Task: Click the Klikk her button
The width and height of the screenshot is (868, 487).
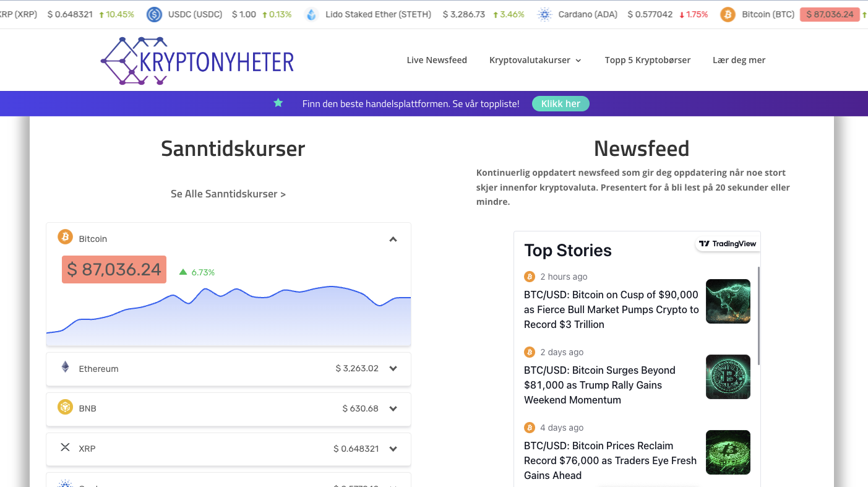Action: (561, 103)
